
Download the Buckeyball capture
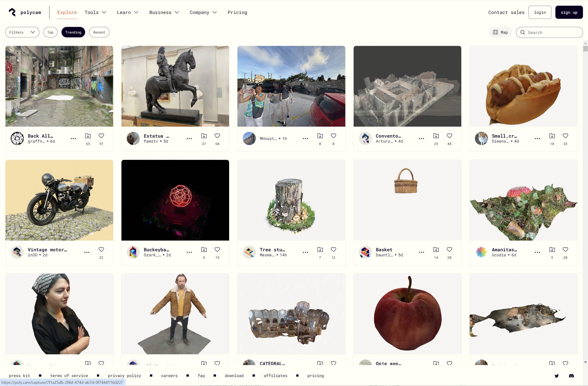204,250
